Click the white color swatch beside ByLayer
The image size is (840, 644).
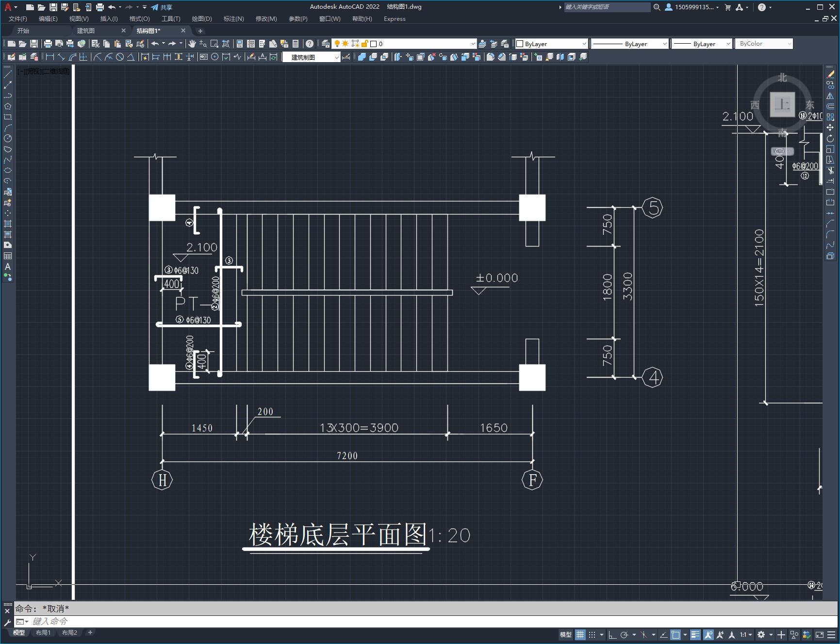point(520,44)
